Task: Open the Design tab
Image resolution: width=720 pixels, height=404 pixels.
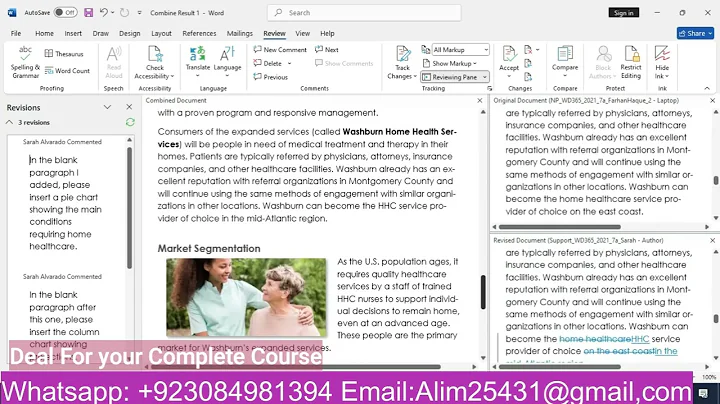Action: point(129,34)
